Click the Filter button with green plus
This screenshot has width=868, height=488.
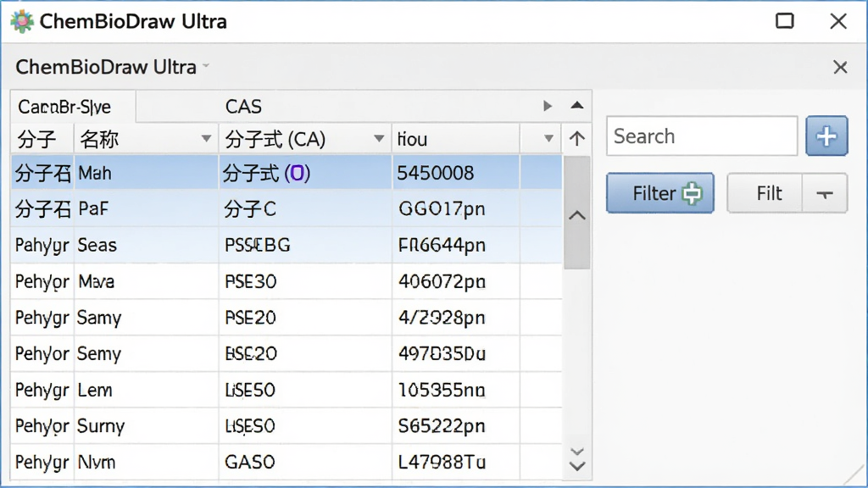click(659, 193)
